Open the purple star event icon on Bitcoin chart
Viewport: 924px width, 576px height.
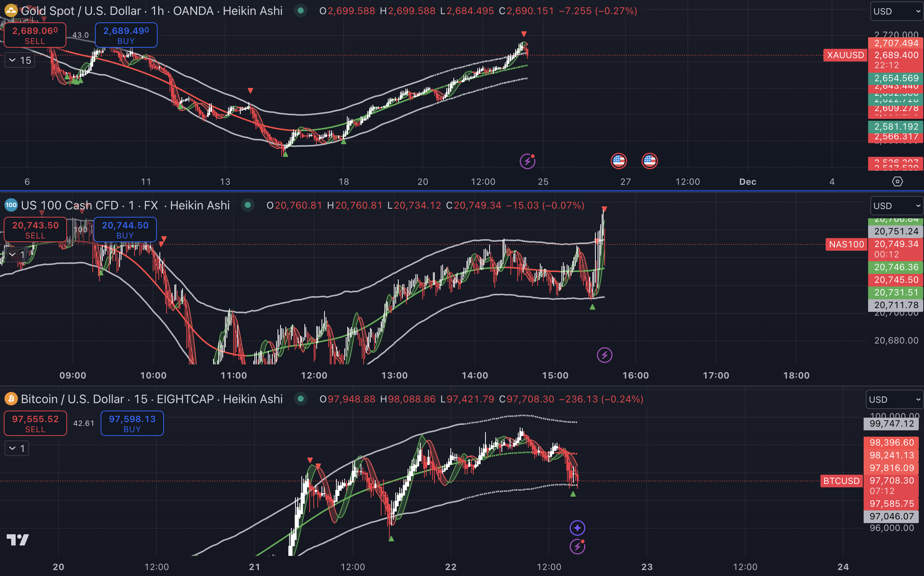click(x=577, y=528)
